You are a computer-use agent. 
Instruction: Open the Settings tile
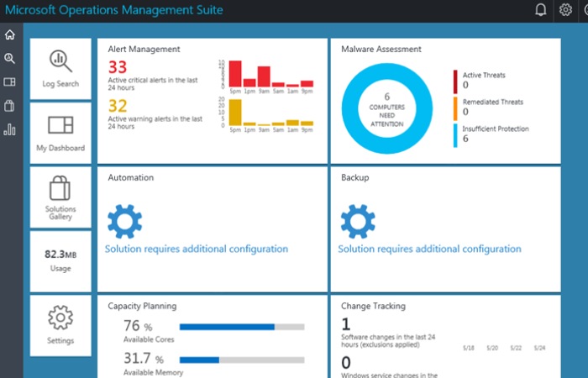pyautogui.click(x=60, y=326)
